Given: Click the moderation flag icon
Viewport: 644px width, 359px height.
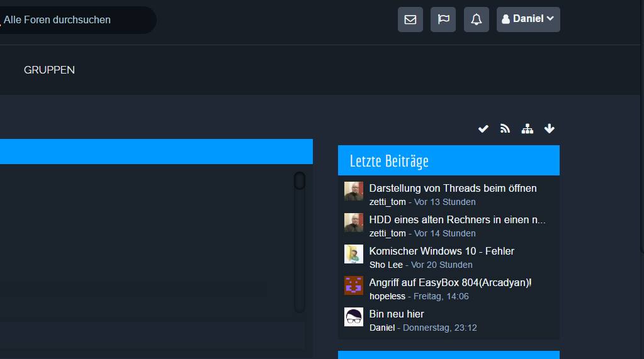Looking at the screenshot, I should click(443, 19).
